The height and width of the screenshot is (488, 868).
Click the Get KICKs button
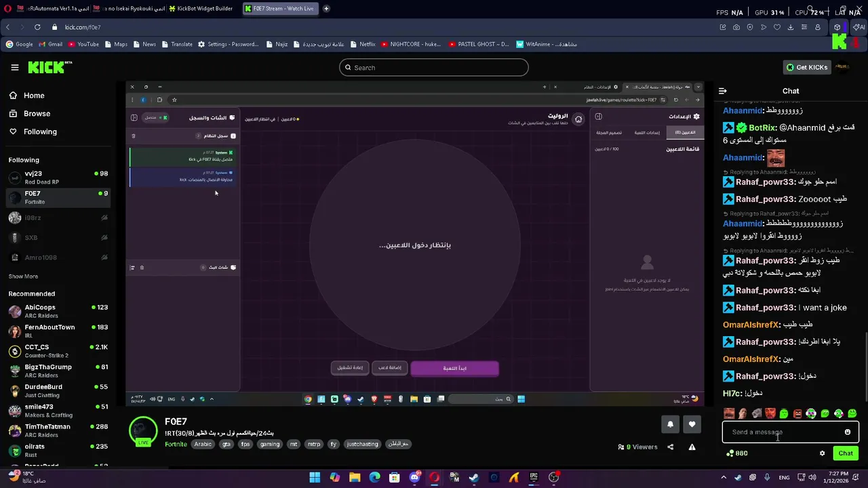(806, 67)
